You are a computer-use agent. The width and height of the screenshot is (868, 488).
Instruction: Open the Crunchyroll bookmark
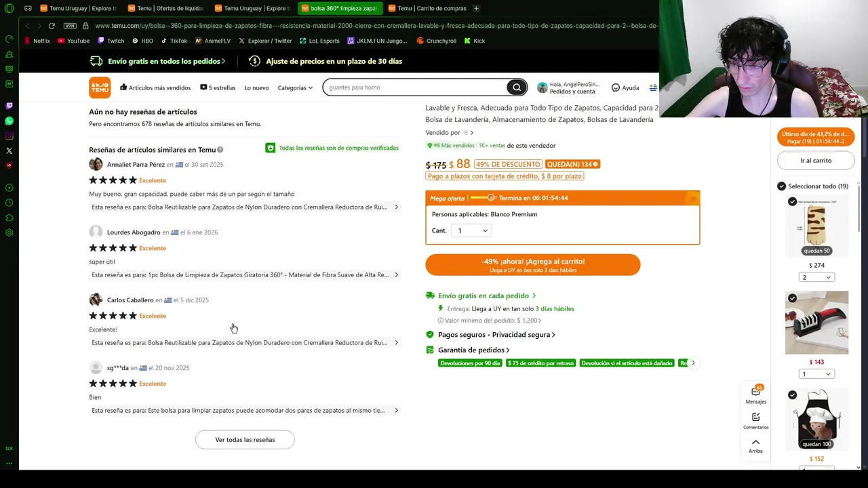click(x=437, y=41)
